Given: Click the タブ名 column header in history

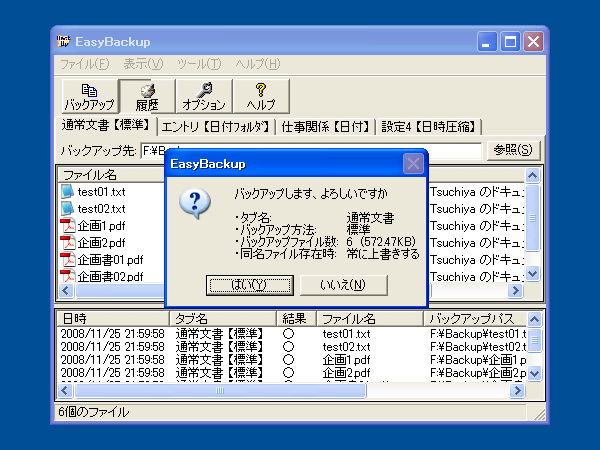Looking at the screenshot, I should click(x=222, y=319).
